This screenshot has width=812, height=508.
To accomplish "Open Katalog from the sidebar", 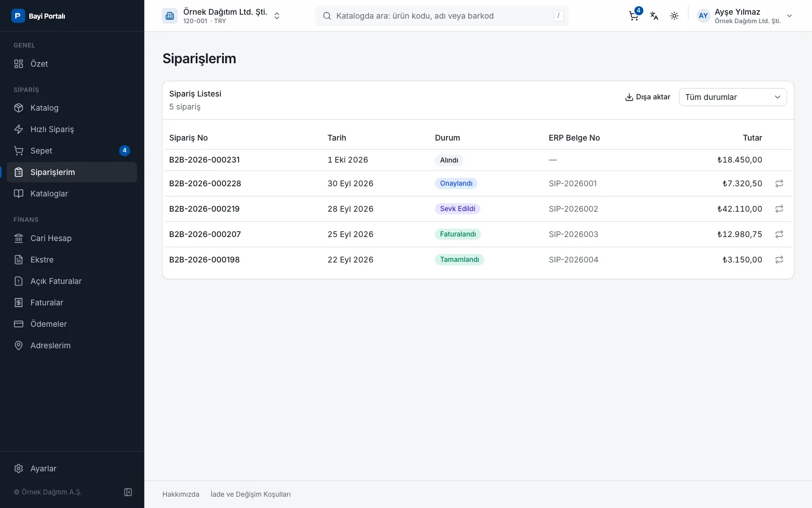I will [72, 108].
